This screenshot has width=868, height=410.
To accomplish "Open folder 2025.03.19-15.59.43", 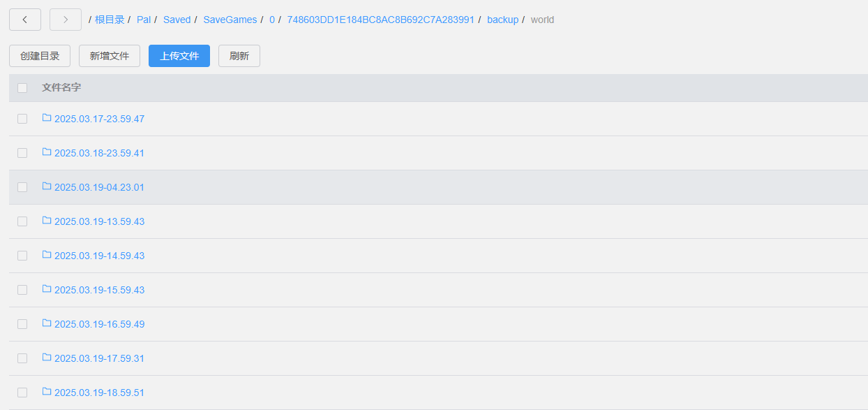I will [99, 290].
